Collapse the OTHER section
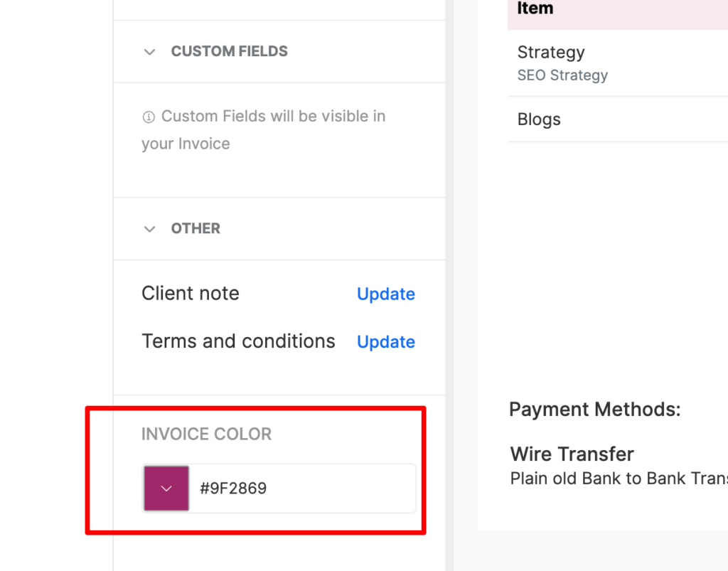This screenshot has height=571, width=728. click(x=149, y=229)
